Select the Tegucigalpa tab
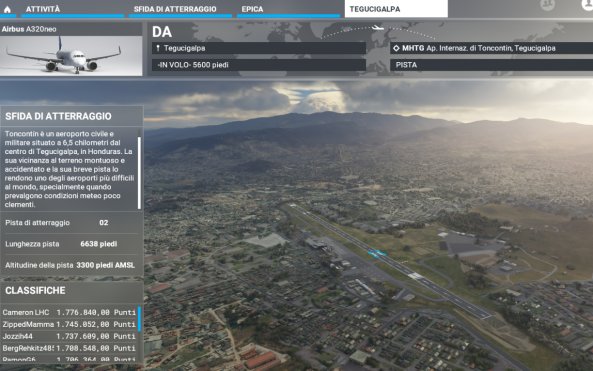The height and width of the screenshot is (371, 593). [396, 9]
